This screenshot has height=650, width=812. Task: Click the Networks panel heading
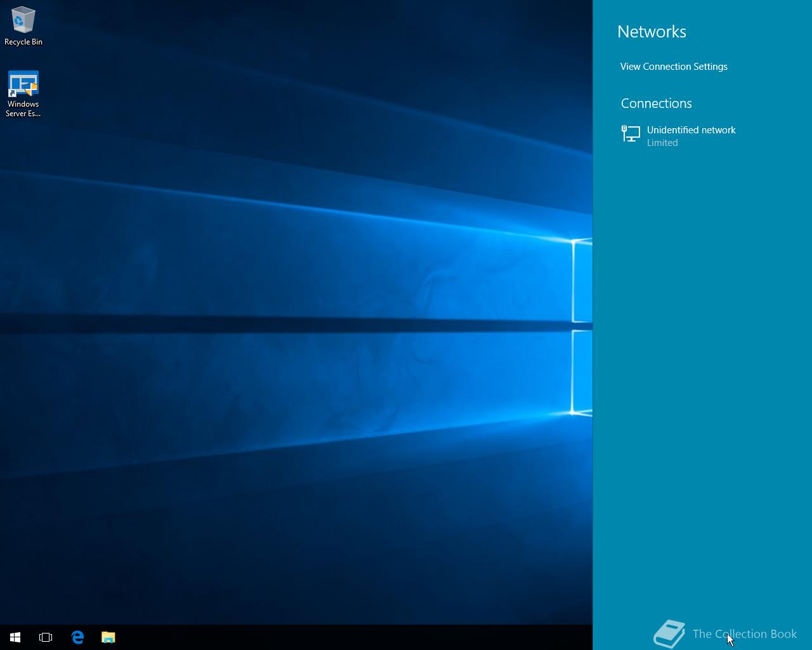tap(652, 32)
